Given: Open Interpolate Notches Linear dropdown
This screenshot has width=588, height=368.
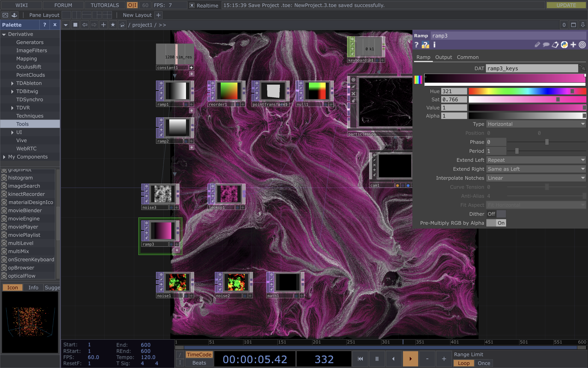Looking at the screenshot, I should click(536, 178).
